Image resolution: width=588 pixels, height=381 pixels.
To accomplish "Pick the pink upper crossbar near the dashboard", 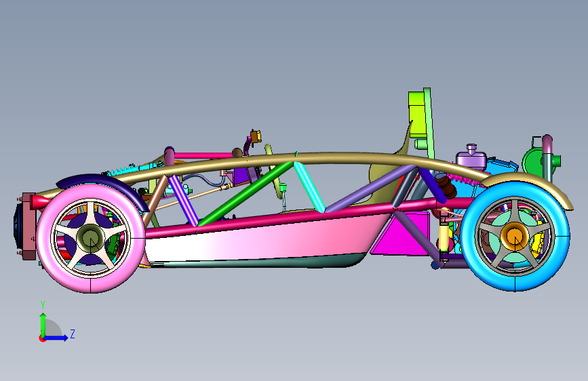I will tap(204, 155).
